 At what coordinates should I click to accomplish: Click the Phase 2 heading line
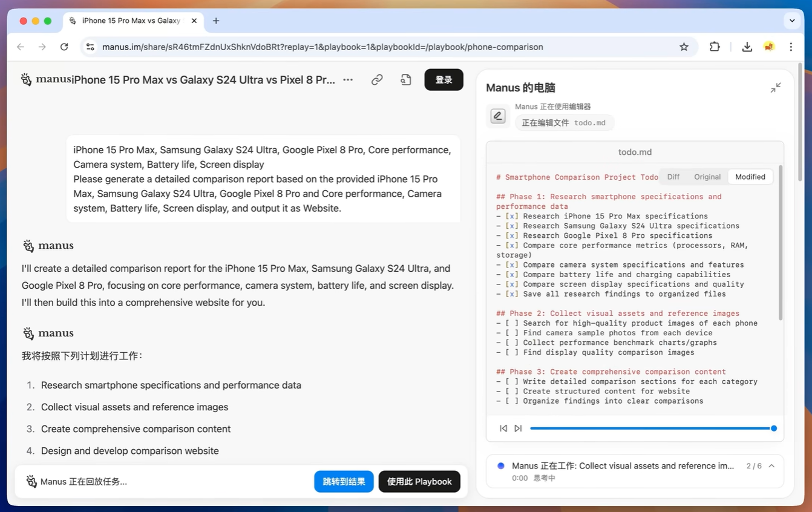point(618,313)
